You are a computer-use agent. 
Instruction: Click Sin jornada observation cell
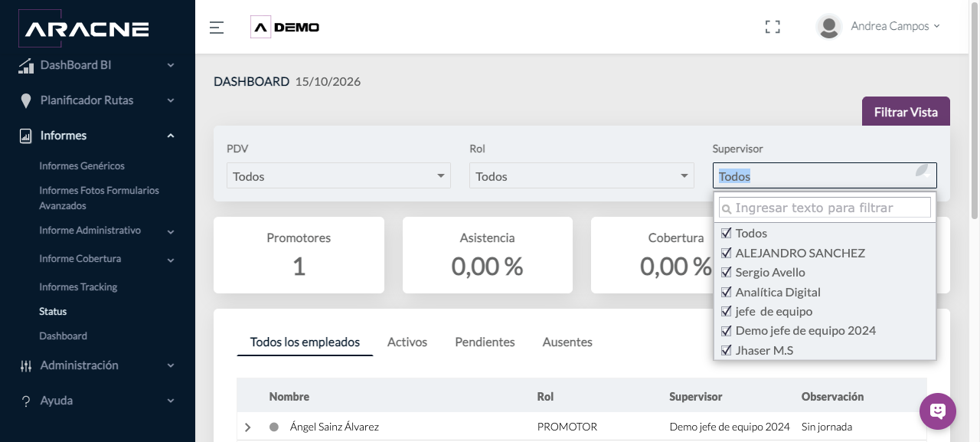(827, 427)
